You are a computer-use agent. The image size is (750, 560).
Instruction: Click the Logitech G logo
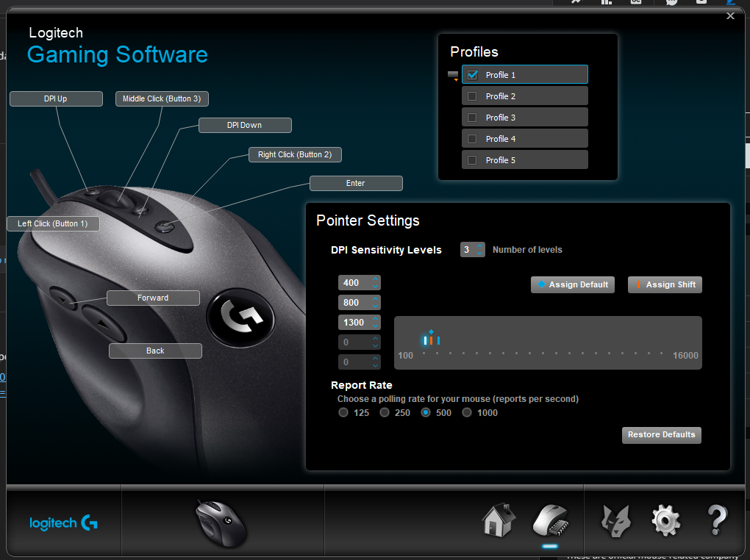coord(64,523)
